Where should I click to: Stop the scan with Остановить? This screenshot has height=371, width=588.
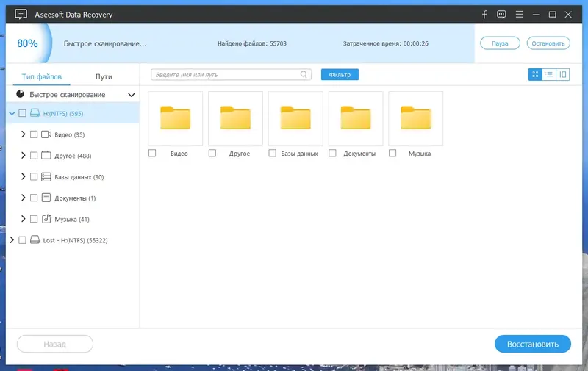click(x=548, y=43)
